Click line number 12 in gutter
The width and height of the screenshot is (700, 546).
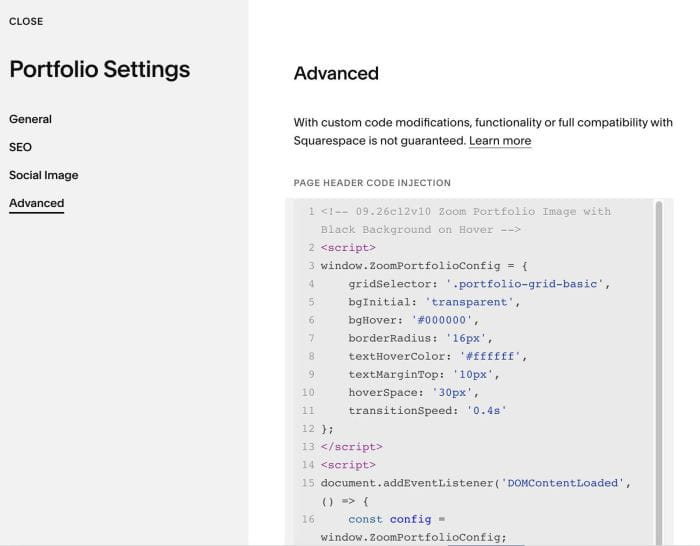[308, 429]
